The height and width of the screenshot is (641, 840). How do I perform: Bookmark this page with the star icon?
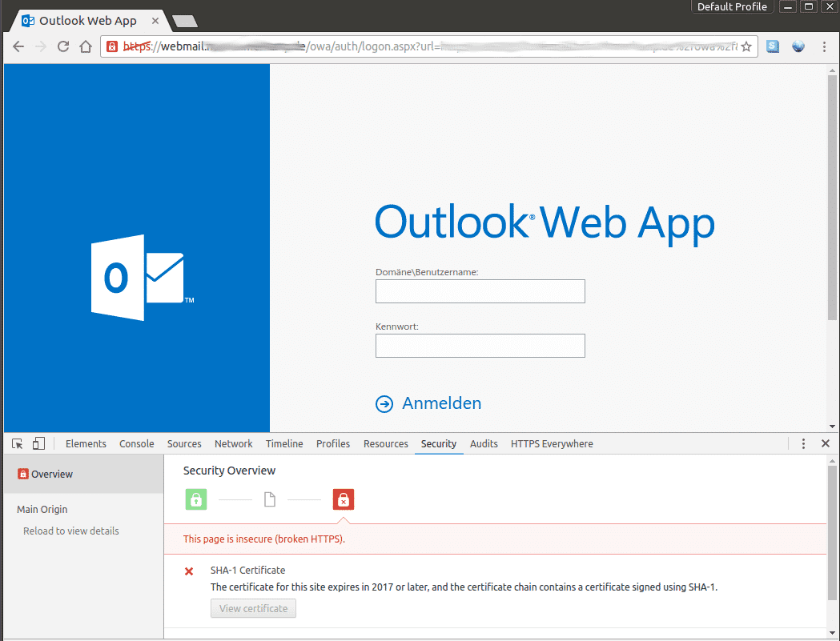[746, 46]
